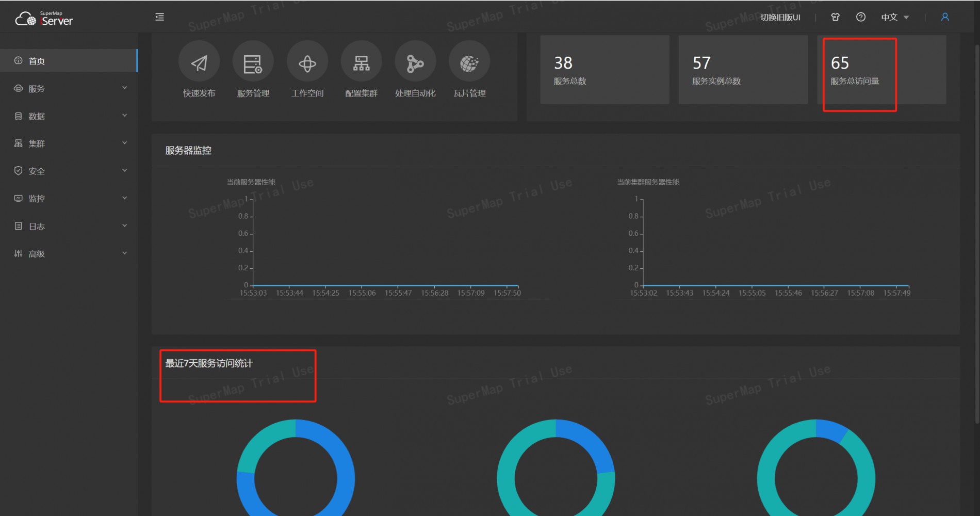Screen dimensions: 980x516
Task: Click the SuperMap iServer logo
Action: pyautogui.click(x=44, y=19)
